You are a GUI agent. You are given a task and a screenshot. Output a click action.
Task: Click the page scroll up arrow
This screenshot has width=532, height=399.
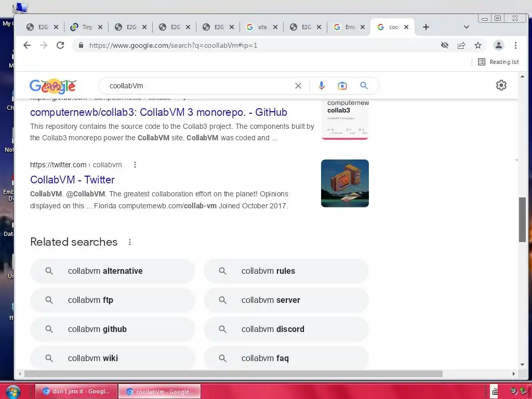point(522,77)
